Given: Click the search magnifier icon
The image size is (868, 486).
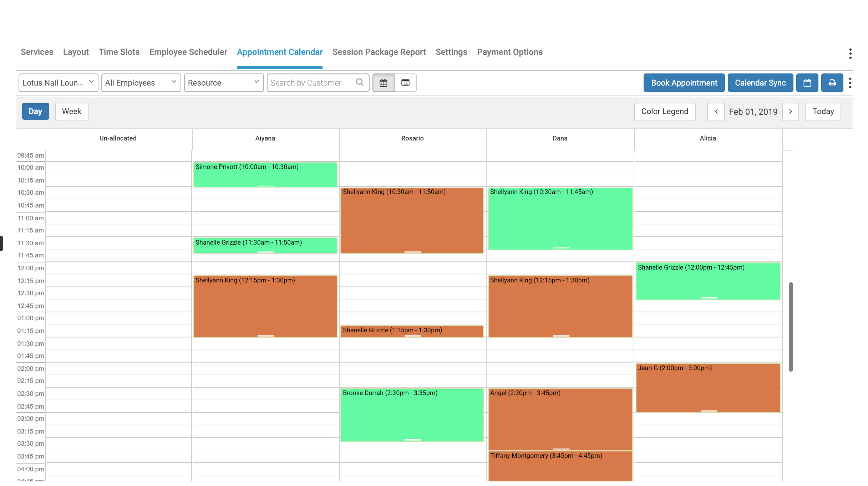Looking at the screenshot, I should 360,82.
